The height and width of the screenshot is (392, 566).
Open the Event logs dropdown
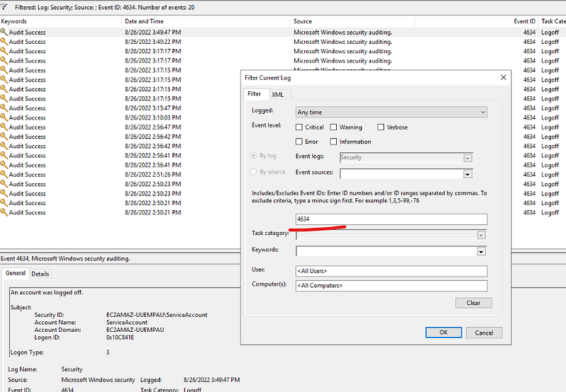click(468, 158)
